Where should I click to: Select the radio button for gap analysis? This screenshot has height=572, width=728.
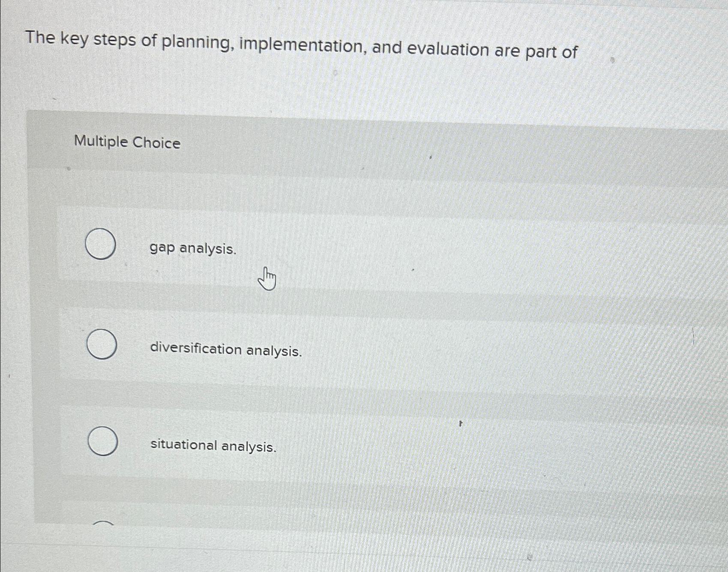pos(100,244)
